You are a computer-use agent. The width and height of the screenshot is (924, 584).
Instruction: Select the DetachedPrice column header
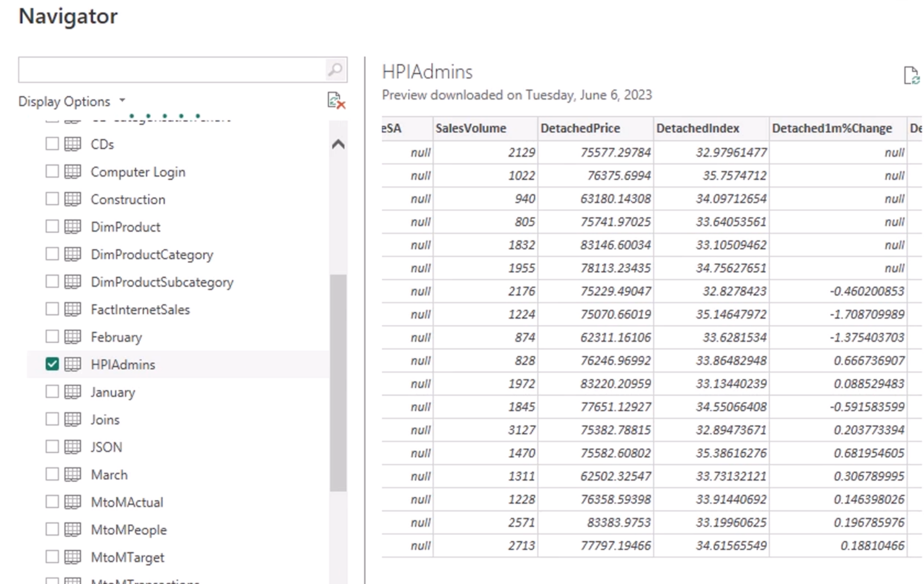tap(596, 128)
